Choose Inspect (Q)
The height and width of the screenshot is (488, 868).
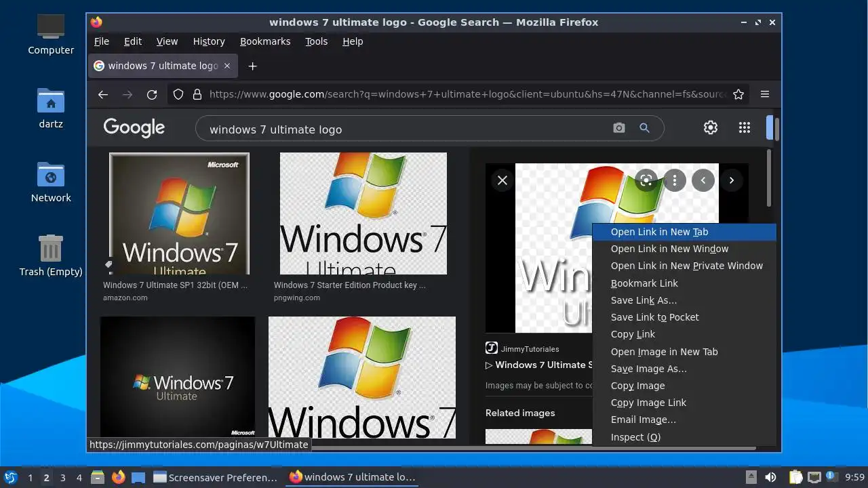684,437
